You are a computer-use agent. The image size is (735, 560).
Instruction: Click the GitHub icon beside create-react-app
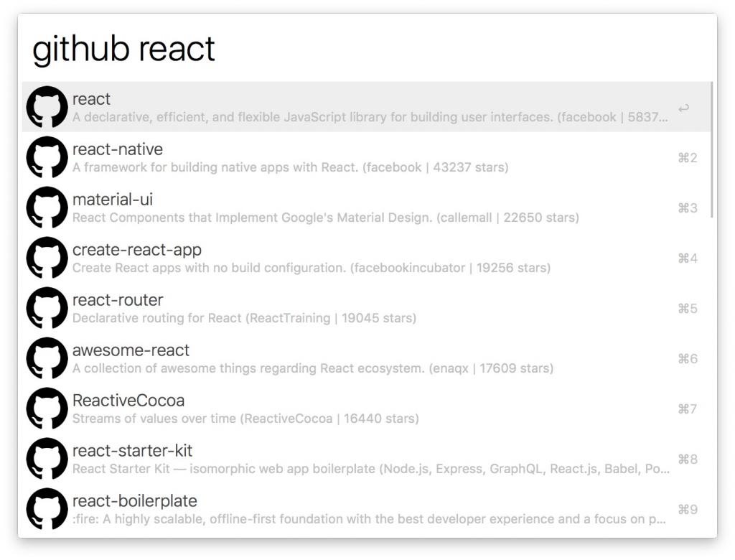[47, 258]
